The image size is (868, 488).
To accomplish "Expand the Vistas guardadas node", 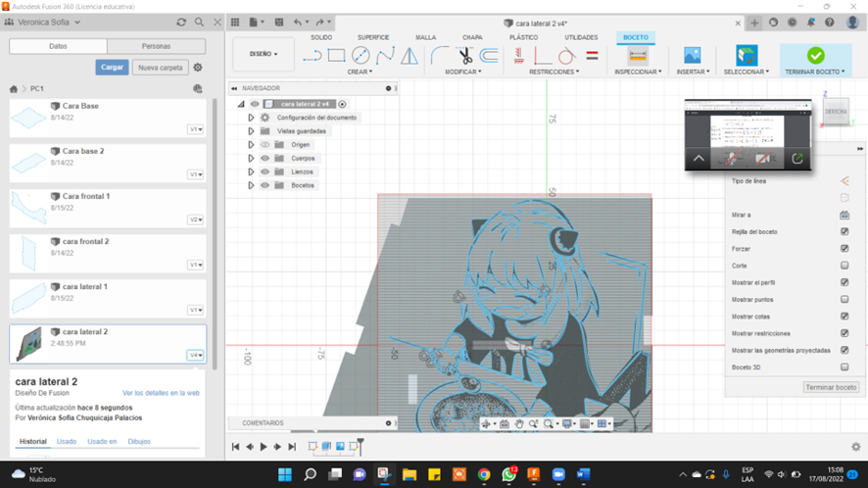I will (x=251, y=131).
